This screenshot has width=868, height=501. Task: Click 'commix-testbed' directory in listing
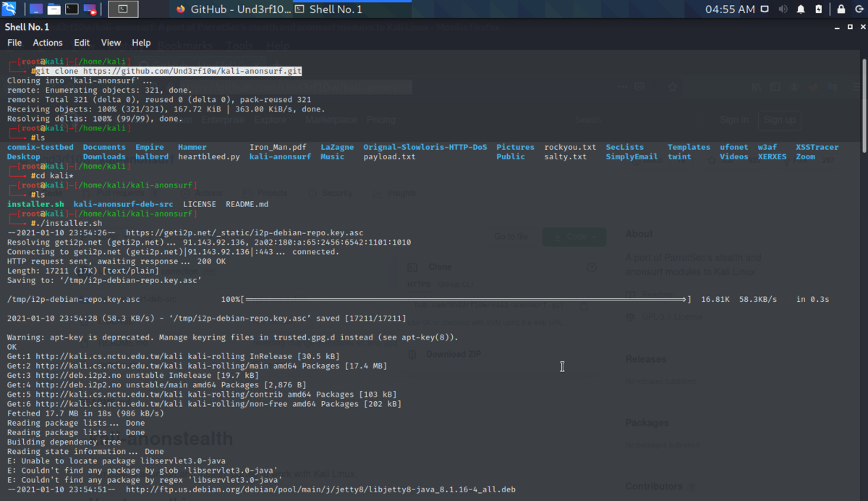(41, 147)
